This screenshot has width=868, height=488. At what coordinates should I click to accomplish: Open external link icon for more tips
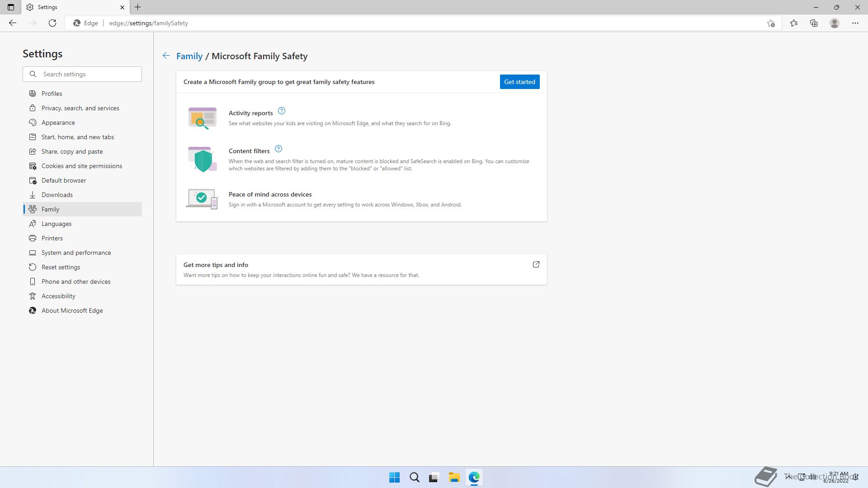click(x=536, y=264)
